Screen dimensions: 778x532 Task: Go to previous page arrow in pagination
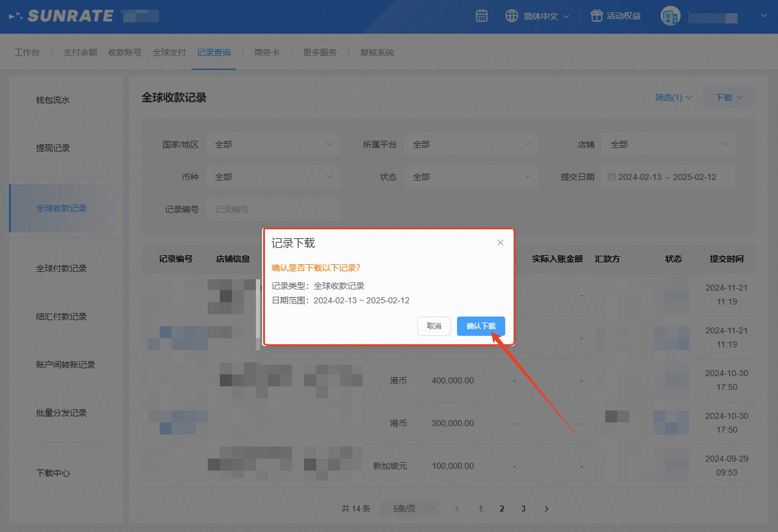coord(457,509)
